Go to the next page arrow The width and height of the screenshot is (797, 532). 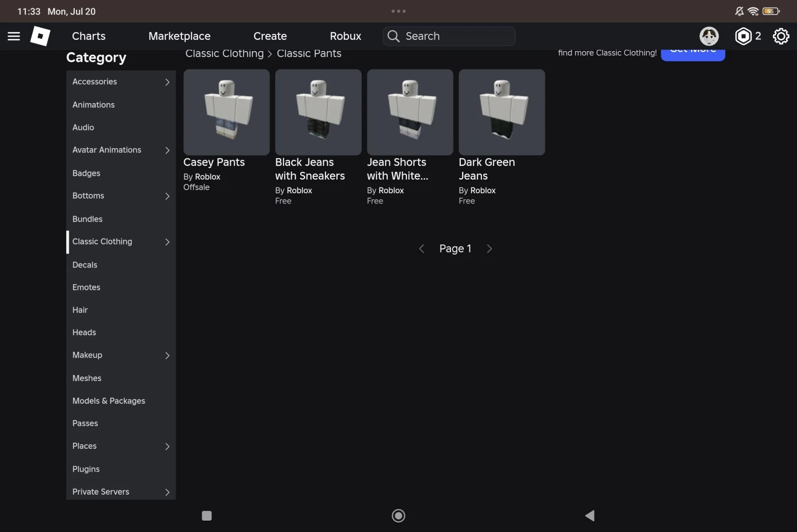[489, 249]
